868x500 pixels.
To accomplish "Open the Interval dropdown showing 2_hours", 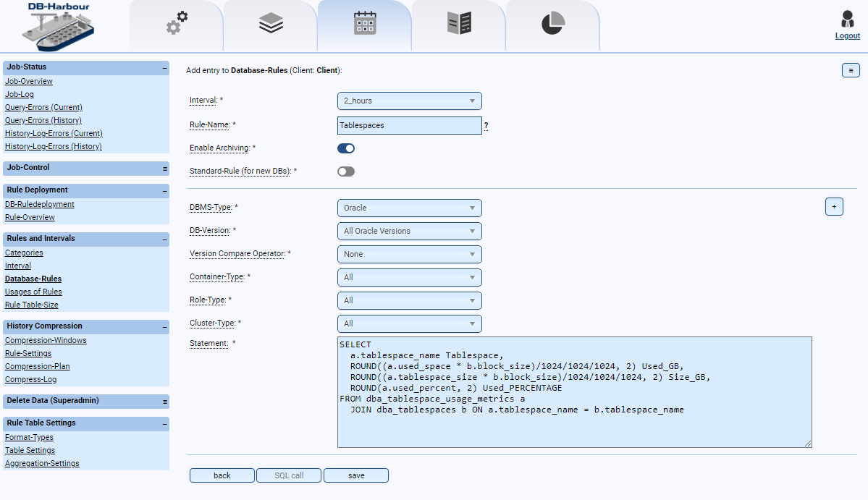I will coord(409,101).
